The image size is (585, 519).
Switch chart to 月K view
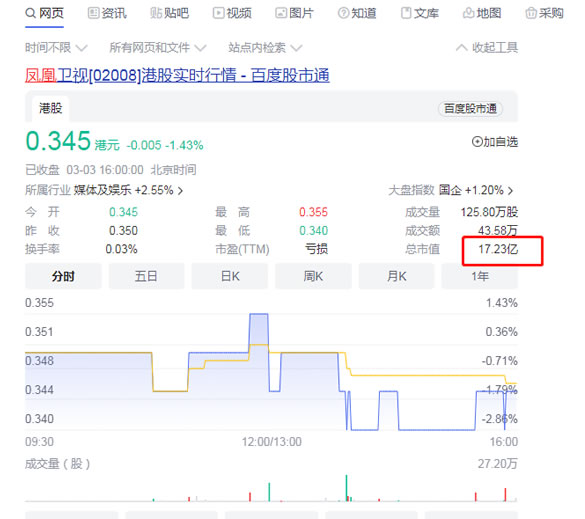pos(397,276)
